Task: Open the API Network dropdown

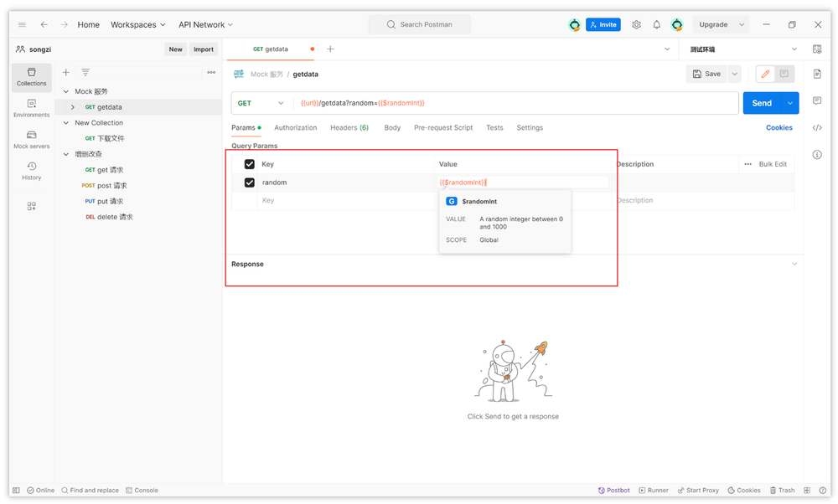Action: point(206,24)
